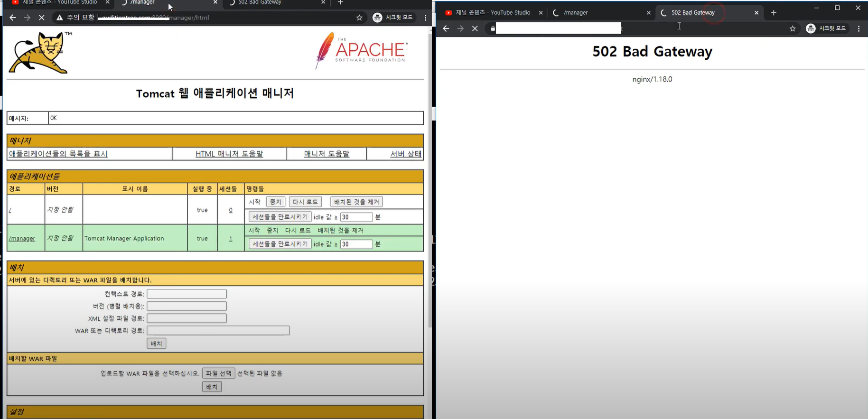Screen dimensions: 868x419
Task: Minimize the right browser window
Action: tap(816, 8)
